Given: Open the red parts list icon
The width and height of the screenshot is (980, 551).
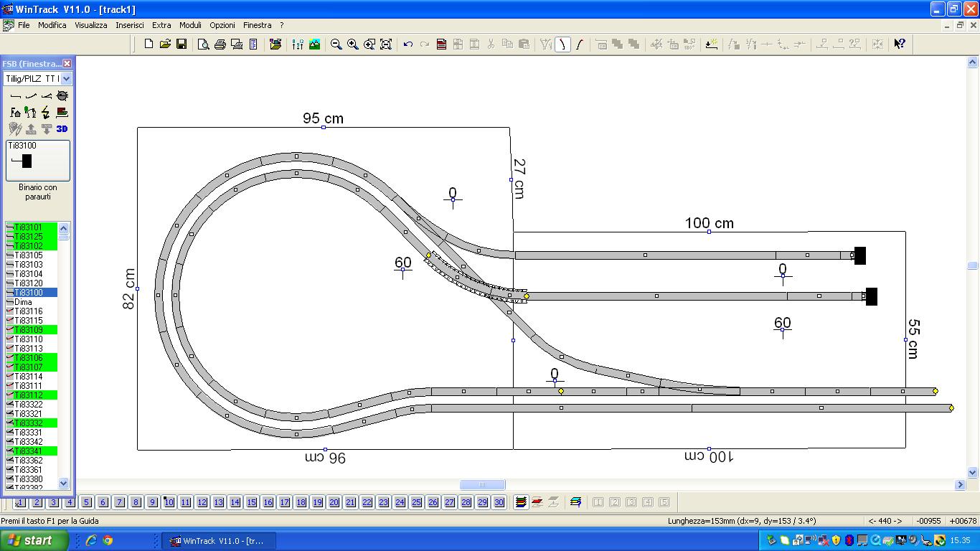Looking at the screenshot, I should 441,44.
